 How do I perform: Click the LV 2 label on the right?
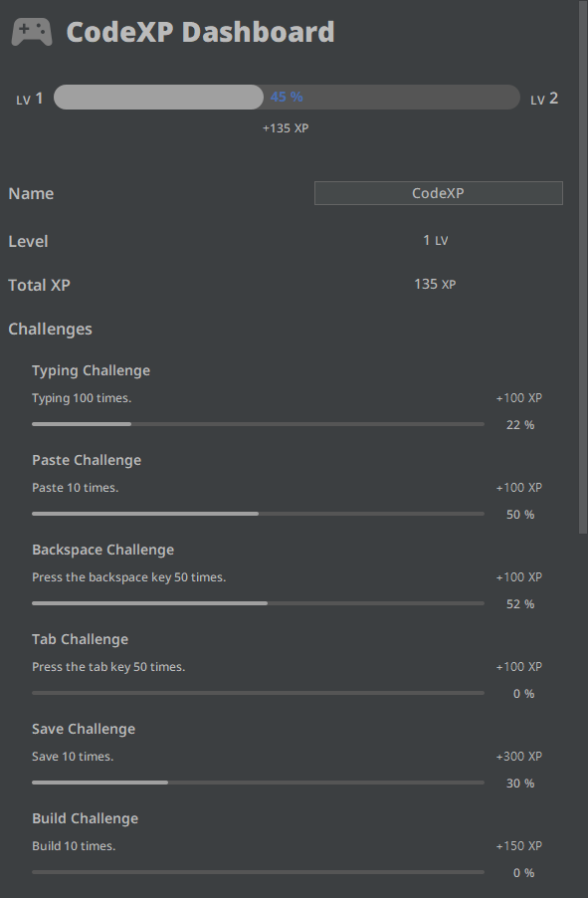point(543,97)
